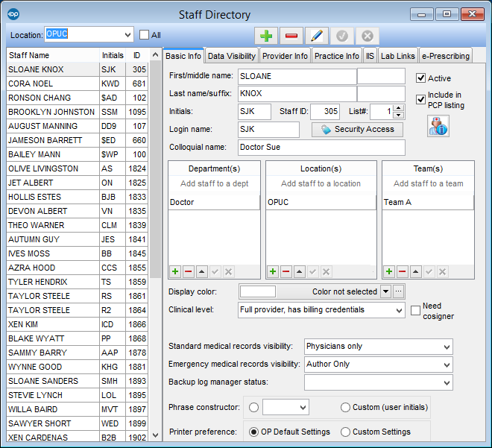This screenshot has height=448, width=492.
Task: Open Standard medical records visibility dropdown
Action: [x=446, y=347]
